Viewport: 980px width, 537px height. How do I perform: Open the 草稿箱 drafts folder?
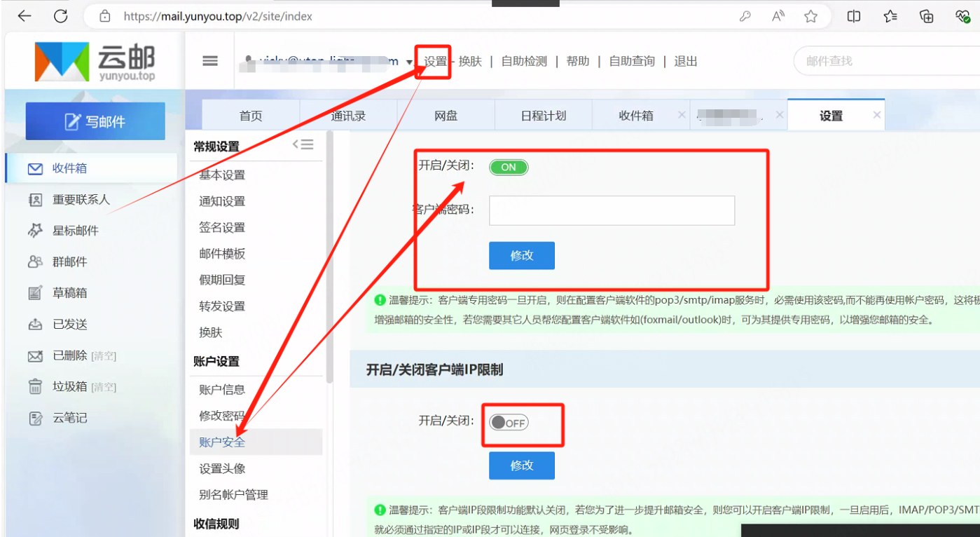[70, 293]
